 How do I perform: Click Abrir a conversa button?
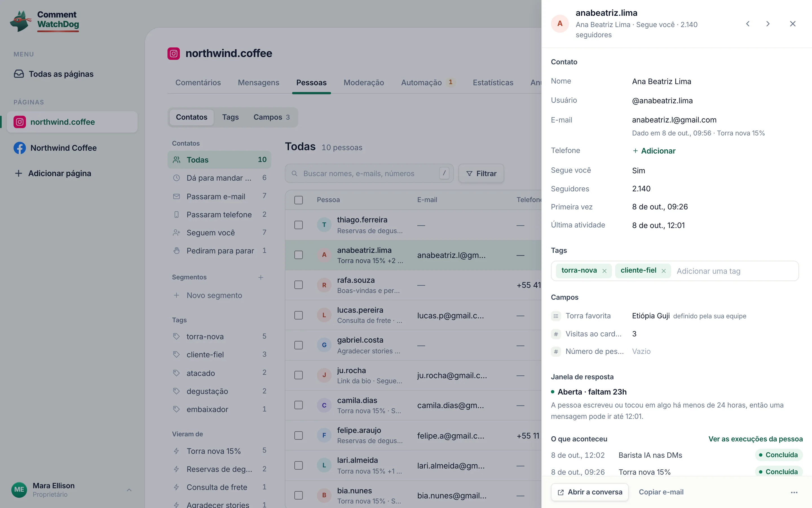(x=590, y=492)
